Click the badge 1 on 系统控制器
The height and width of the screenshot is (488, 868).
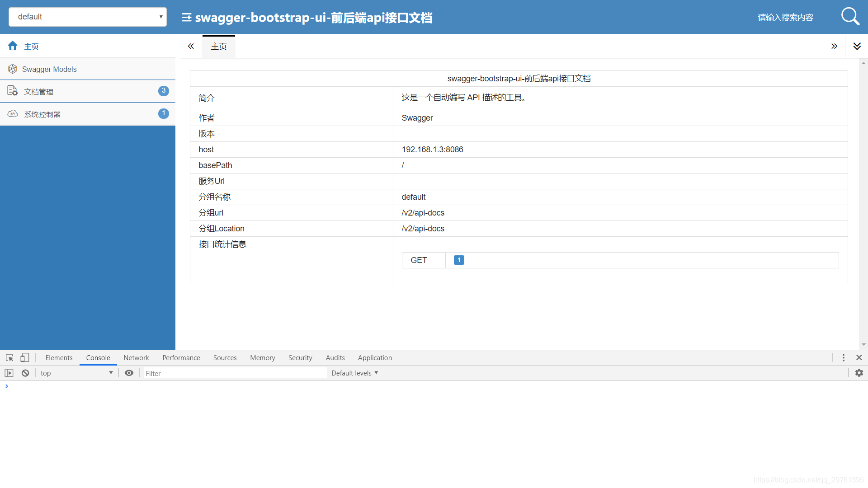tap(164, 113)
